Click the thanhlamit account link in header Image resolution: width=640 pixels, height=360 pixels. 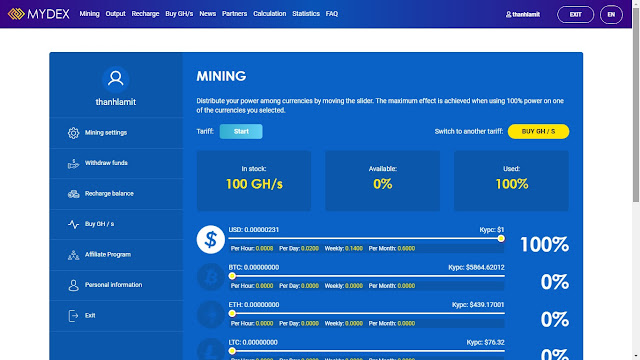[x=523, y=15]
